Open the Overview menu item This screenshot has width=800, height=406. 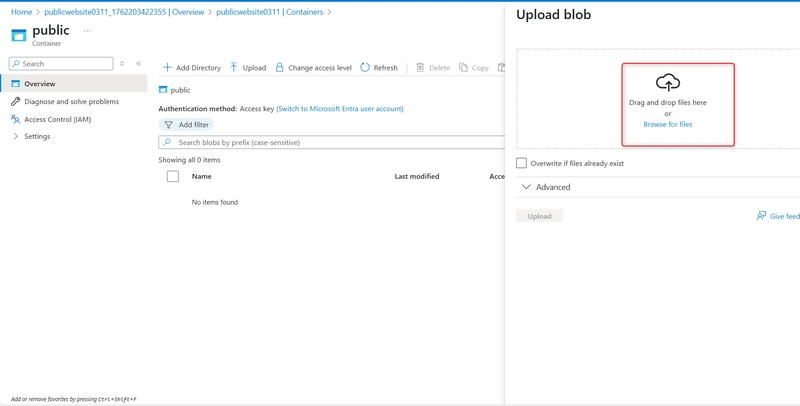40,84
